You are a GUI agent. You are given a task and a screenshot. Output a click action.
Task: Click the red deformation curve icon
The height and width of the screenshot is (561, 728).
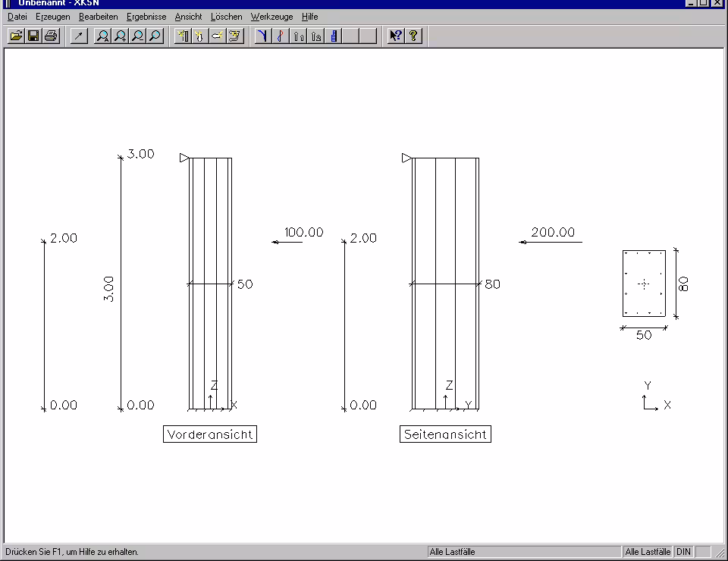pos(281,36)
